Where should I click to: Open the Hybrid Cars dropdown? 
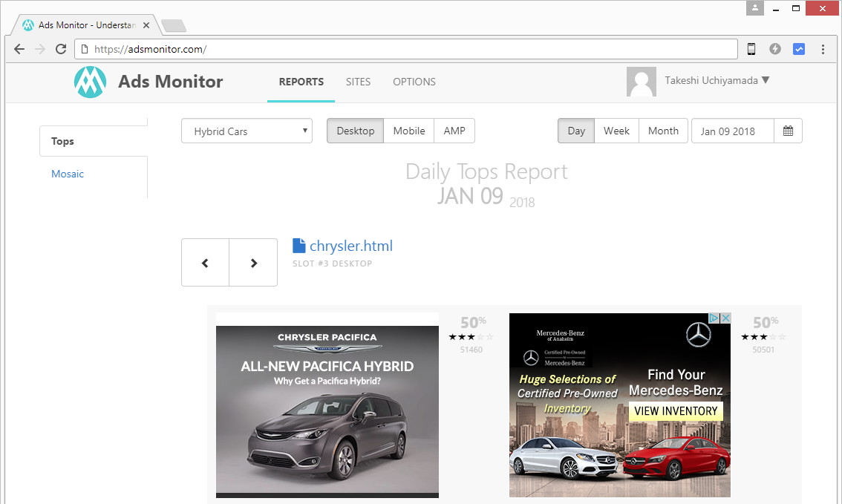(247, 131)
